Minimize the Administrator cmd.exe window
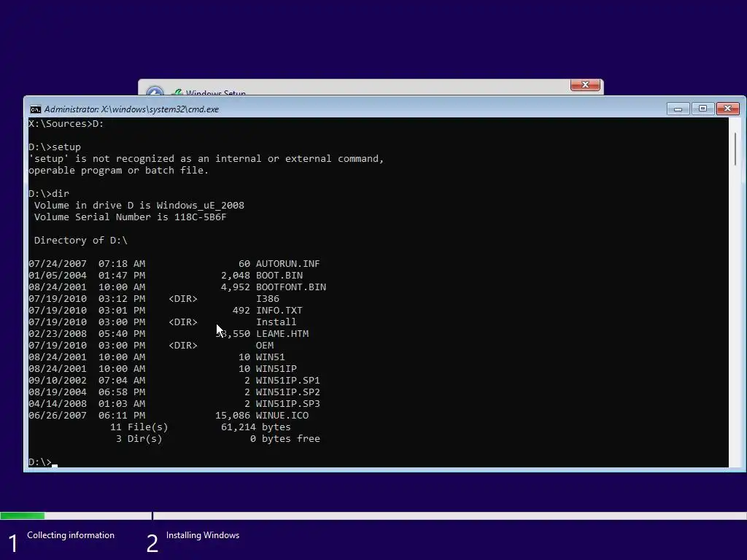This screenshot has height=560, width=747. tap(678, 109)
